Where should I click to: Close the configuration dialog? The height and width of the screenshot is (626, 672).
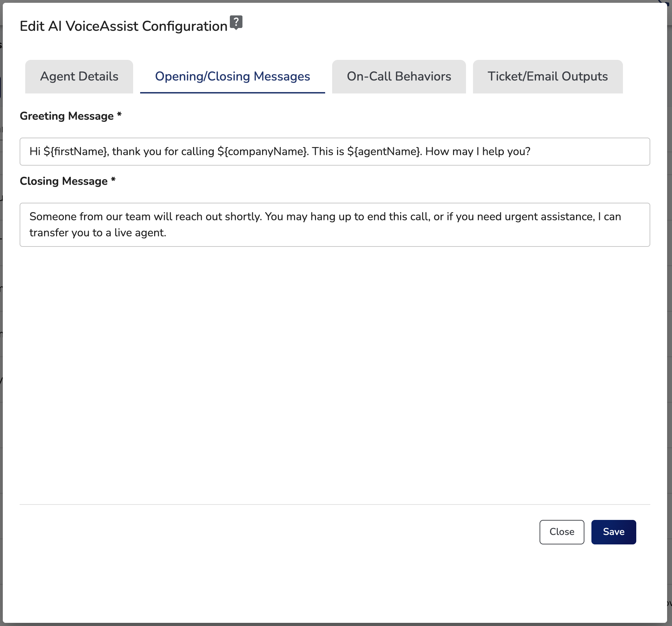562,532
